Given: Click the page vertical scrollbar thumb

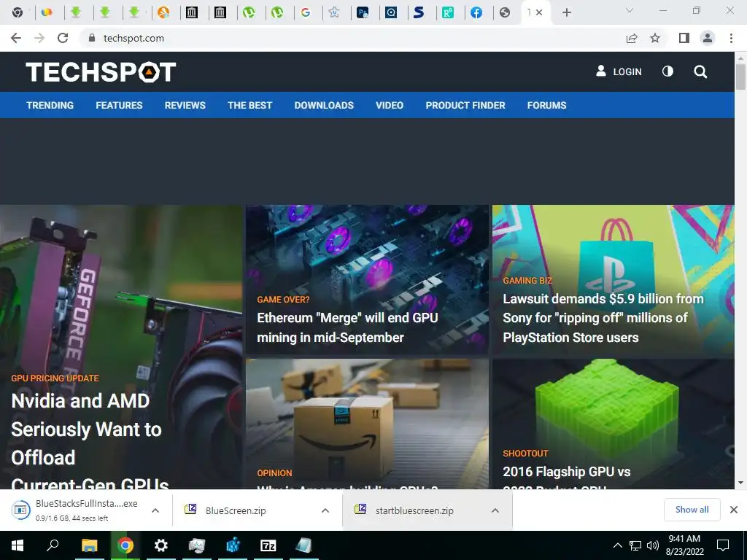Looking at the screenshot, I should coord(740,76).
